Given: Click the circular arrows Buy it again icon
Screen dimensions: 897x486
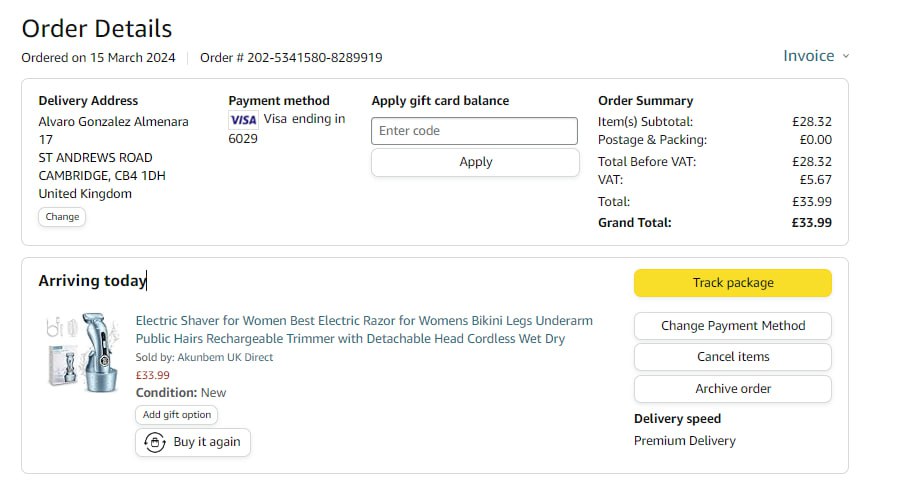Looking at the screenshot, I should (x=155, y=442).
